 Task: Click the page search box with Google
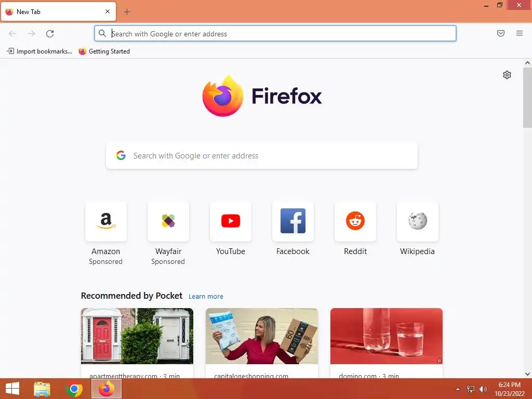point(262,156)
